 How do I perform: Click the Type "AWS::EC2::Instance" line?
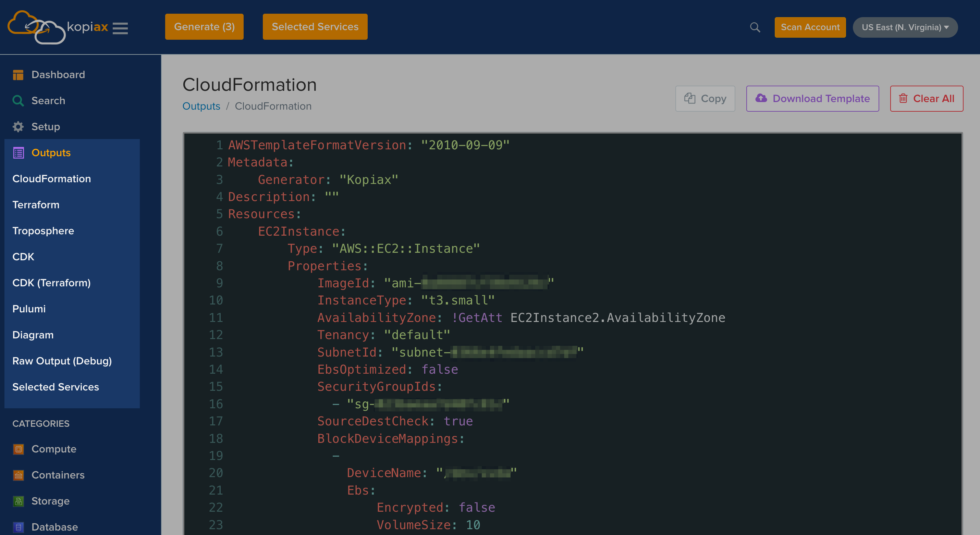(383, 249)
